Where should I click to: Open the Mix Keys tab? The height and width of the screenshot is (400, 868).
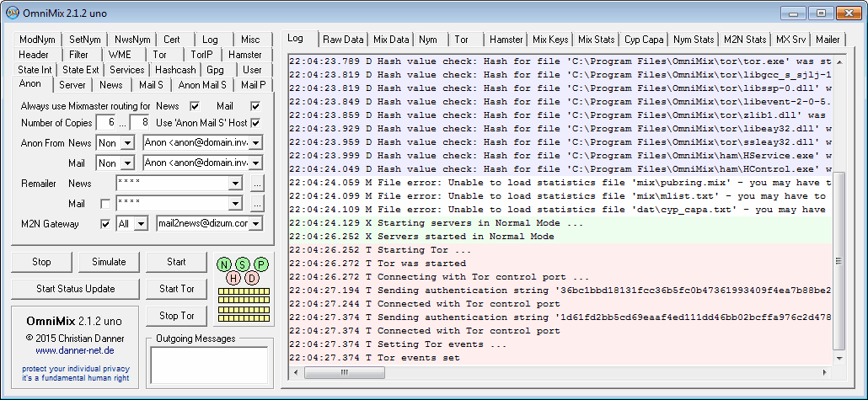[x=550, y=40]
